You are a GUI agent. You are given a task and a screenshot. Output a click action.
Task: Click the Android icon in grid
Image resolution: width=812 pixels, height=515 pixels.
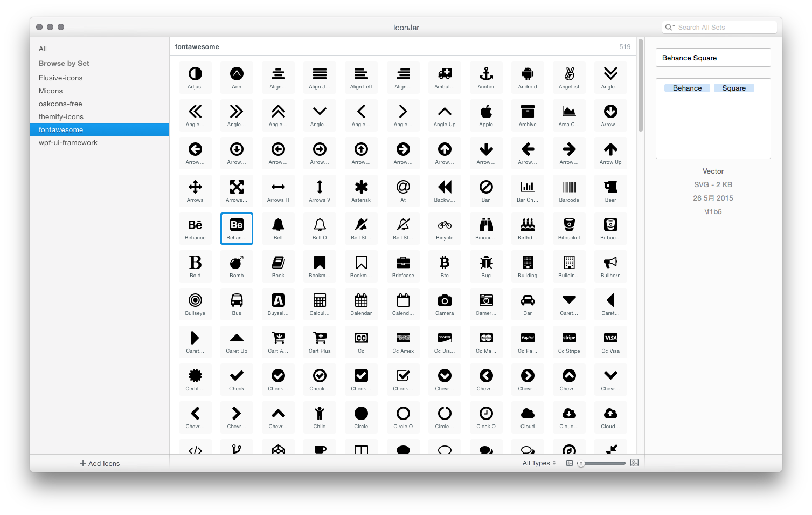528,77
